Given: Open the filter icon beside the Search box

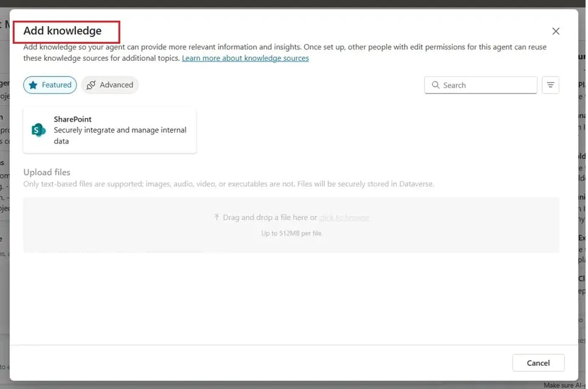Looking at the screenshot, I should (x=550, y=85).
